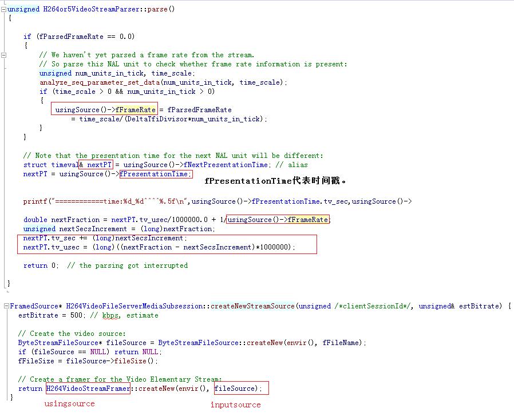This screenshot has width=514, height=420.
Task: Click 'fParsedFrameRate' on assignment line
Action: (199, 110)
